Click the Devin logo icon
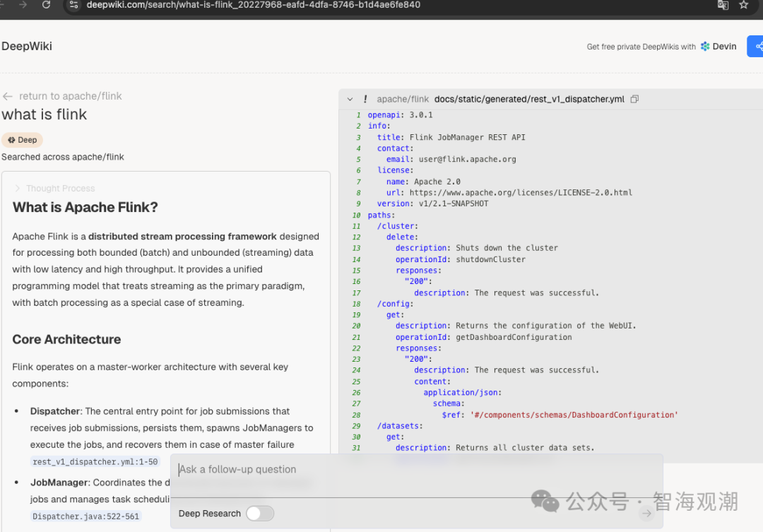The height and width of the screenshot is (532, 763). coord(705,46)
